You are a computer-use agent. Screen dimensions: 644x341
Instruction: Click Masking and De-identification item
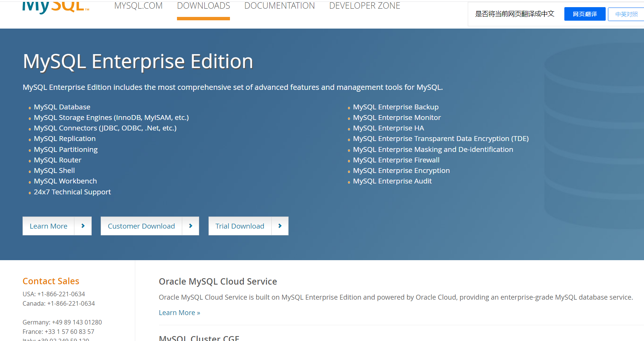tap(433, 149)
